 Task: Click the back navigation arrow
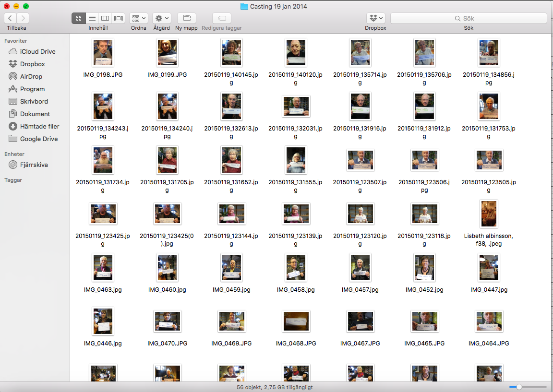(10, 18)
